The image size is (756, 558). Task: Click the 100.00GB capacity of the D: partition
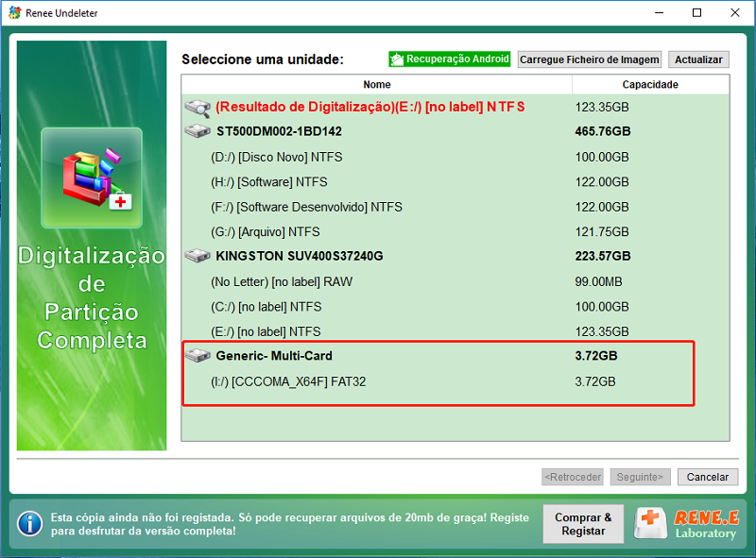tap(602, 157)
